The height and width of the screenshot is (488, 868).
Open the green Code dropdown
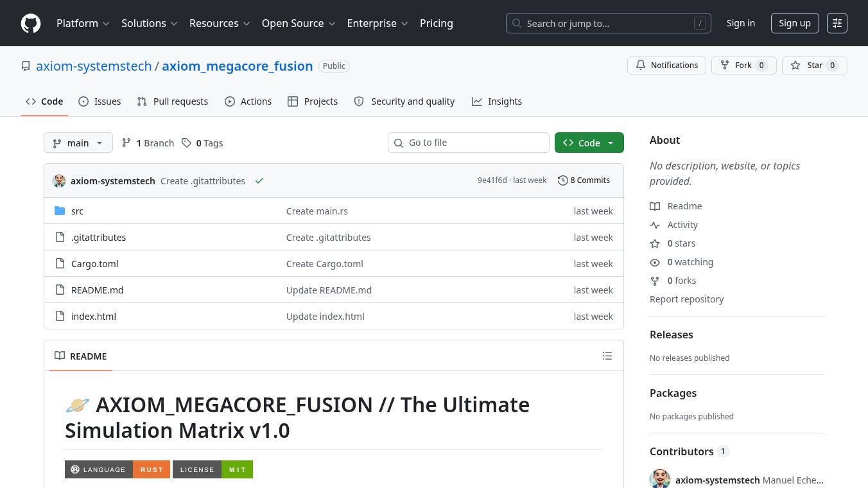589,143
